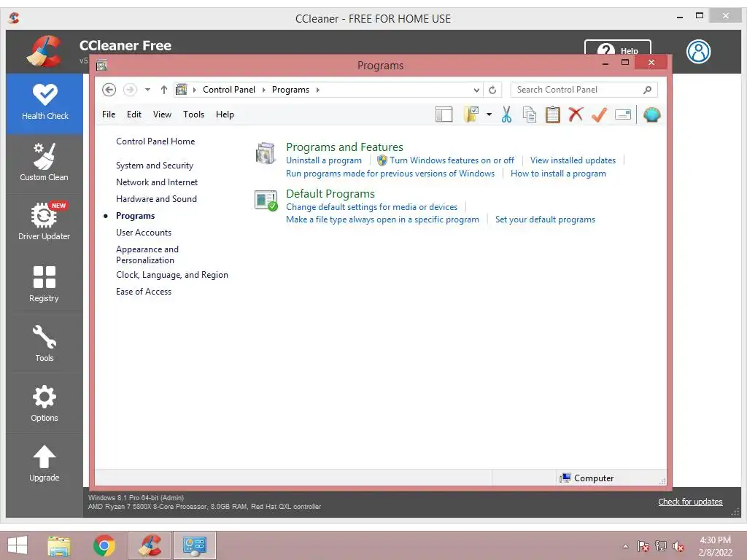Open the CCleaner account profile icon
Screen dimensions: 747x560
[698, 52]
